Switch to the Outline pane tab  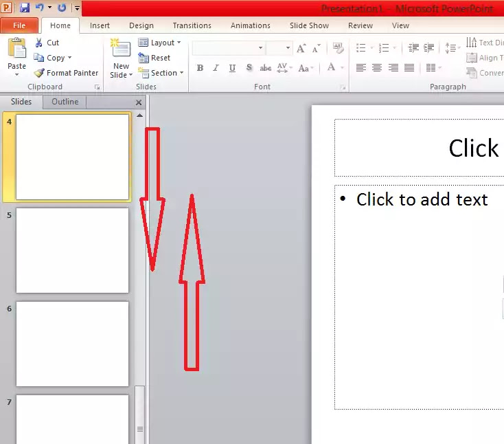(x=65, y=102)
